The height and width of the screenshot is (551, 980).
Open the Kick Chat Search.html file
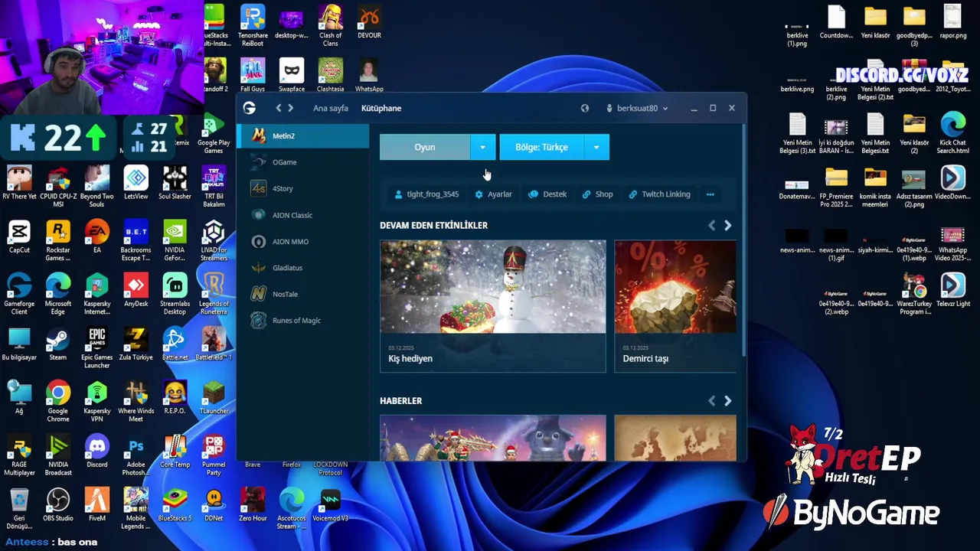coord(952,132)
